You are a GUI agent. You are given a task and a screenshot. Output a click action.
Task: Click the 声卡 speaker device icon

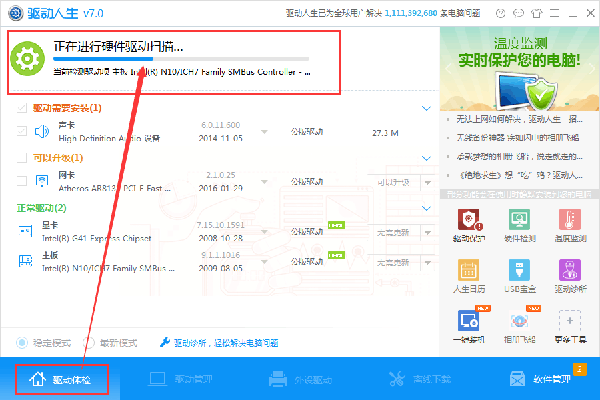[x=42, y=132]
